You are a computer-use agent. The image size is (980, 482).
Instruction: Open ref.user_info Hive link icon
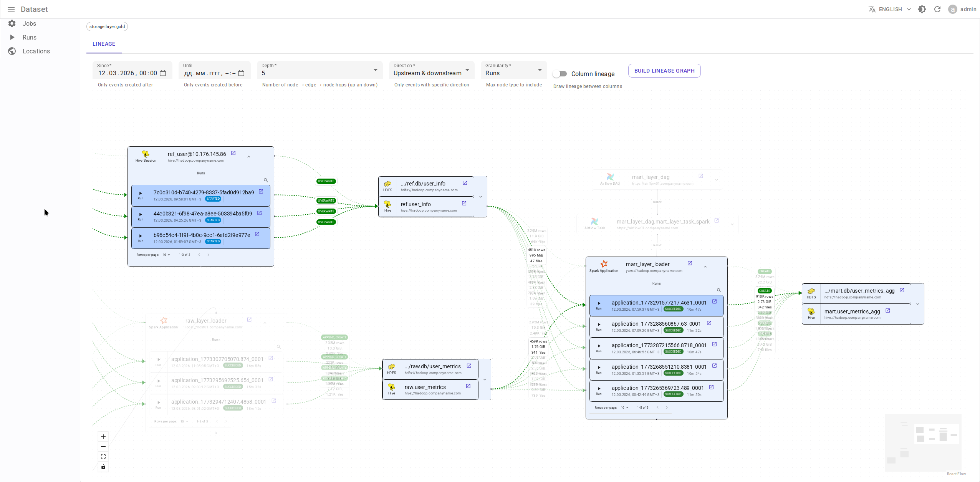464,204
